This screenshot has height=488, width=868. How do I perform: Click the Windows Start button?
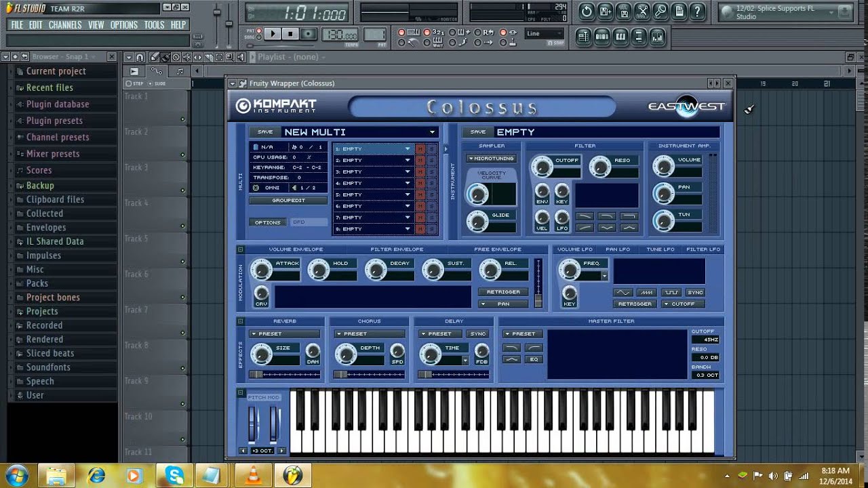[x=16, y=474]
